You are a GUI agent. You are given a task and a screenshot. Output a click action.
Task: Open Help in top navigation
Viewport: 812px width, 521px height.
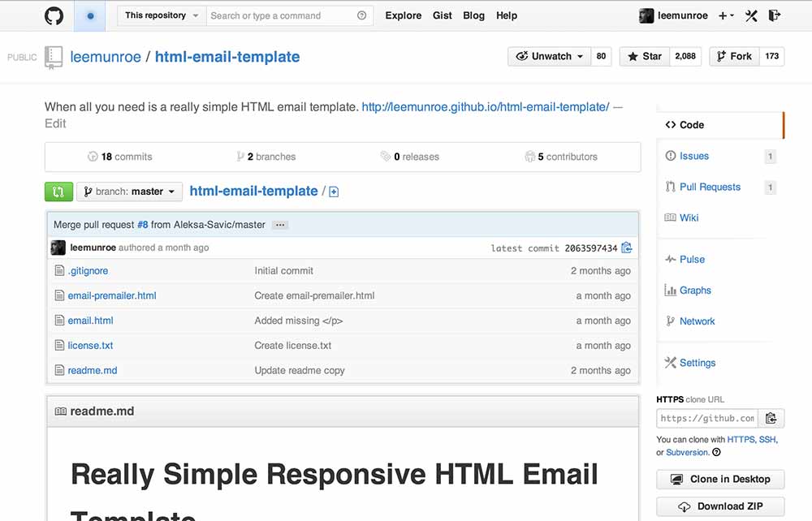point(507,15)
